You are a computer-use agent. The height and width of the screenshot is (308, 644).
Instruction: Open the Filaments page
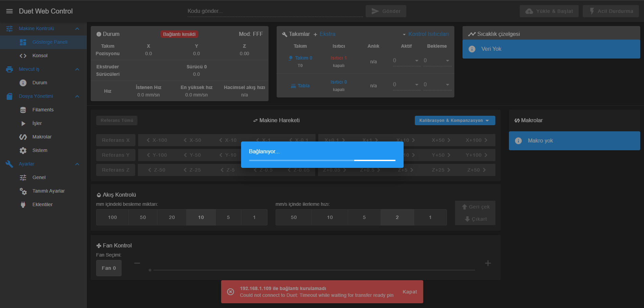coord(43,110)
